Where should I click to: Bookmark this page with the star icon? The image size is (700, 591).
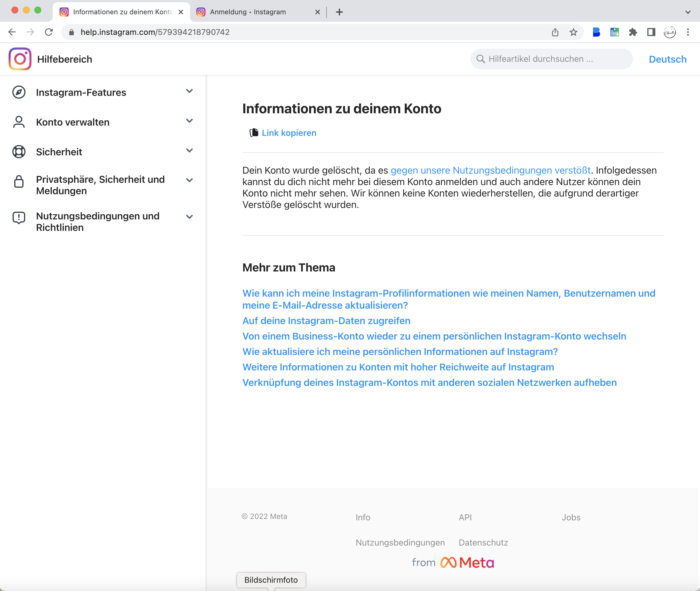click(573, 32)
